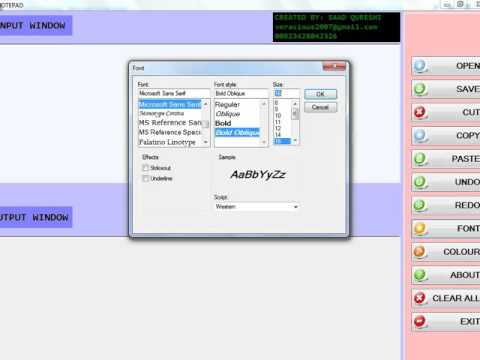Click the COLOUR button label

coord(462,252)
